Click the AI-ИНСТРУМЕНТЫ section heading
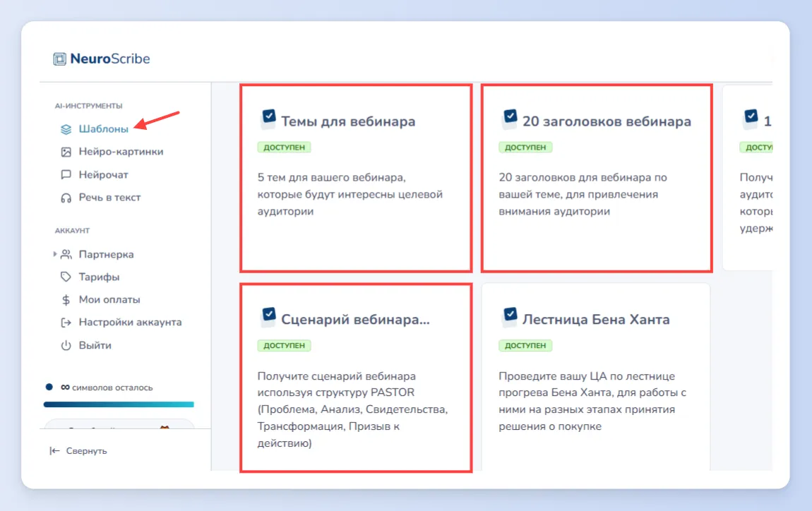The image size is (812, 511). (x=88, y=106)
